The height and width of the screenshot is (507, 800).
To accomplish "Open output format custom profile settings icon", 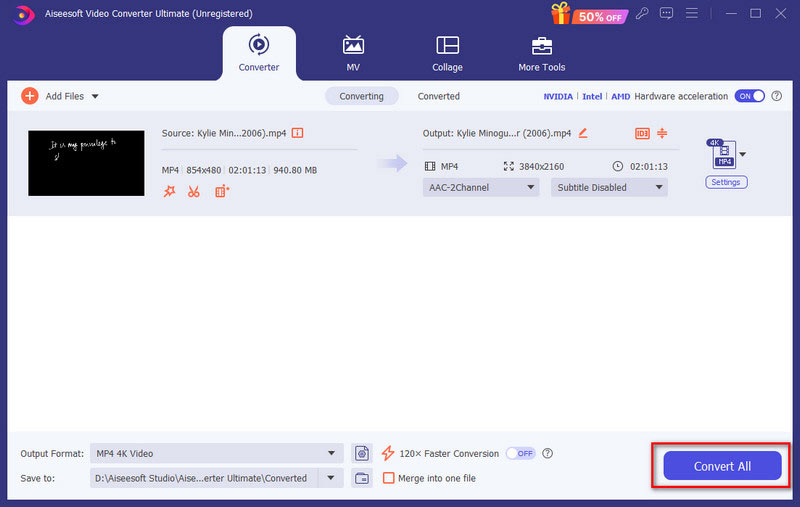I will (362, 453).
